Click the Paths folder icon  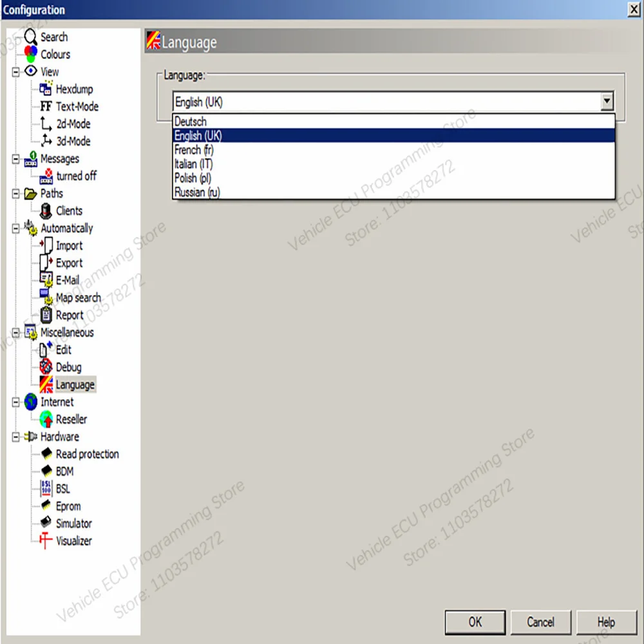tap(30, 193)
